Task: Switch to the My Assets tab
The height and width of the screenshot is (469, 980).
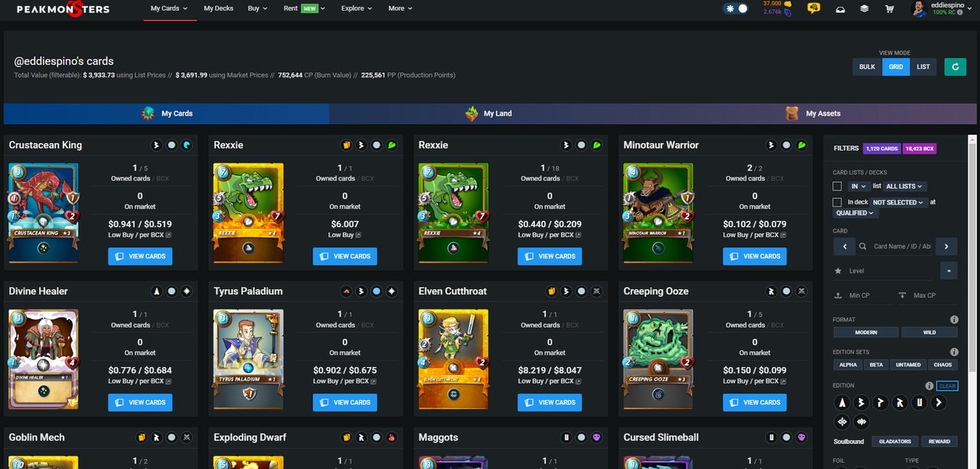Action: point(815,113)
